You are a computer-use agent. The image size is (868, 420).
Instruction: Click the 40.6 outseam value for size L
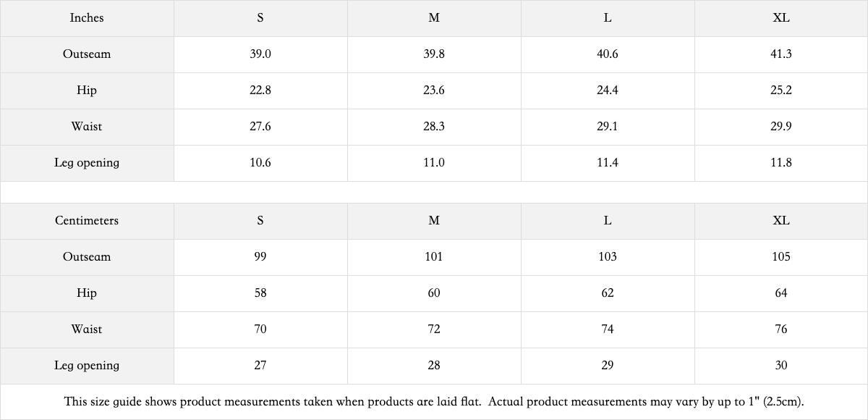point(608,54)
